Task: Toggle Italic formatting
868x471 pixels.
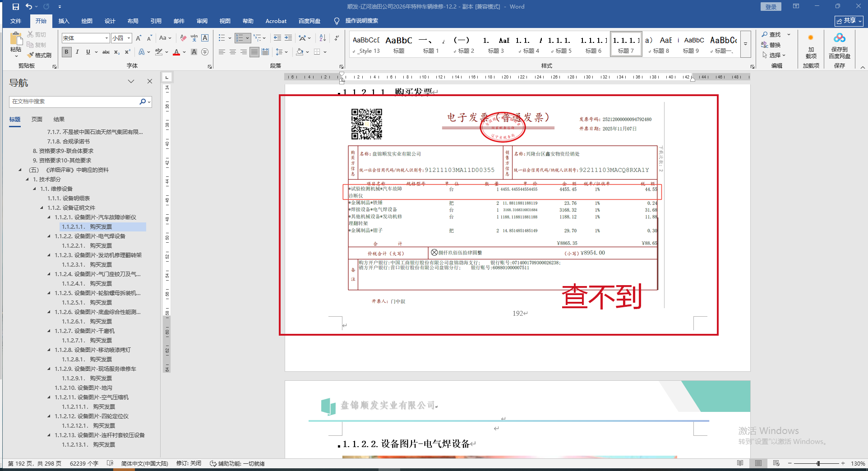Action: (77, 52)
